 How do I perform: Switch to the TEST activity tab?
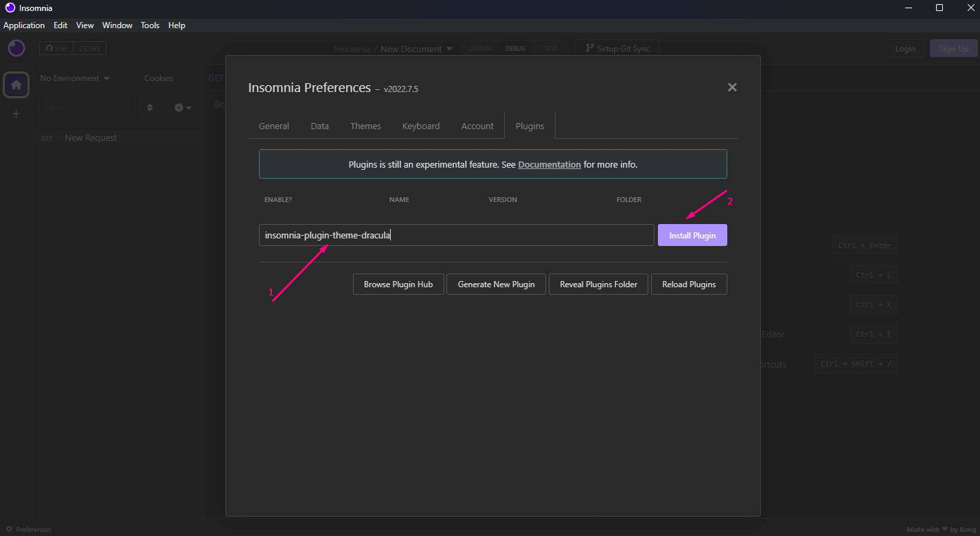(x=551, y=49)
